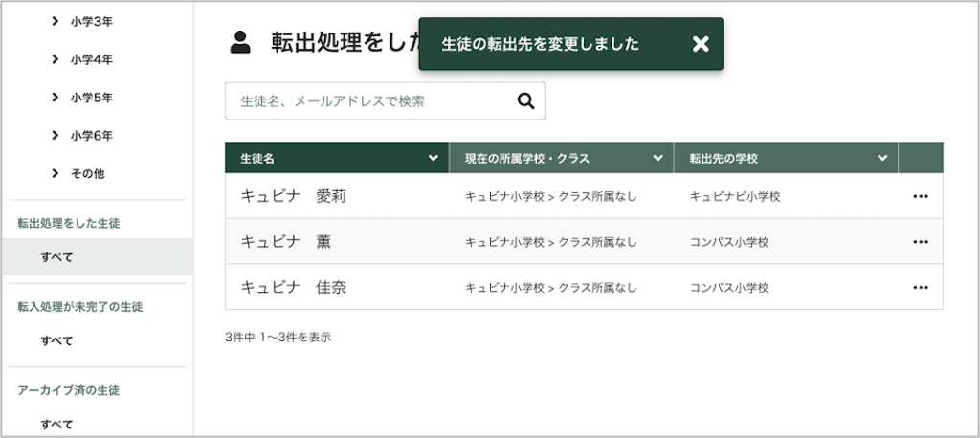Click the magnifying glass search icon
The image size is (980, 438).
click(x=525, y=101)
